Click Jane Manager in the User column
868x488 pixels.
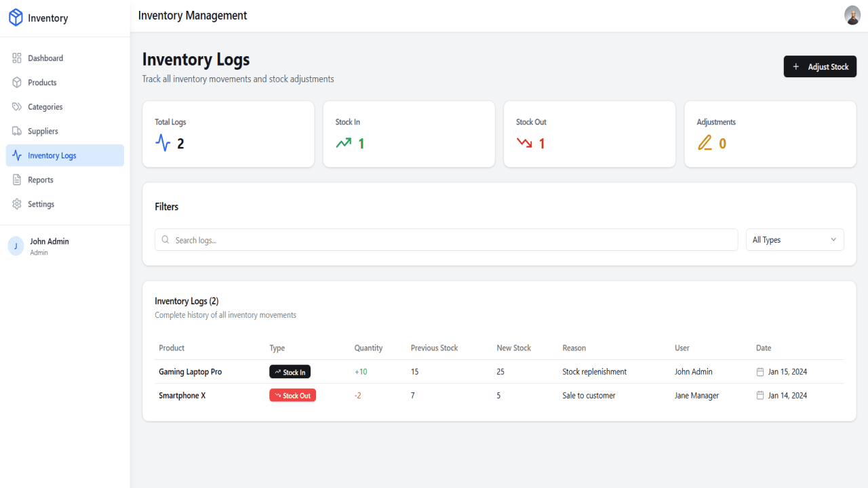click(x=697, y=395)
